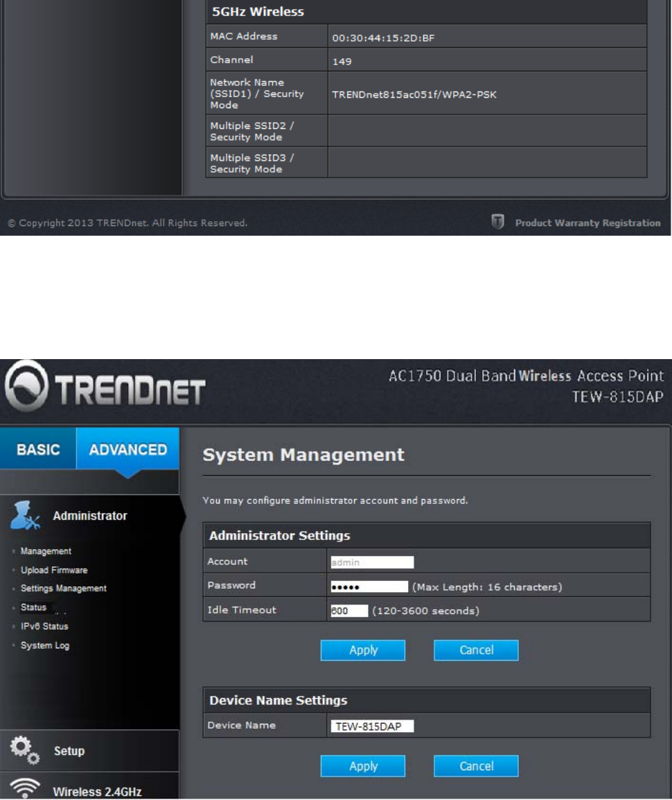Viewport: 672px width, 800px height.
Task: Click the Administrator user icon
Action: point(24,515)
